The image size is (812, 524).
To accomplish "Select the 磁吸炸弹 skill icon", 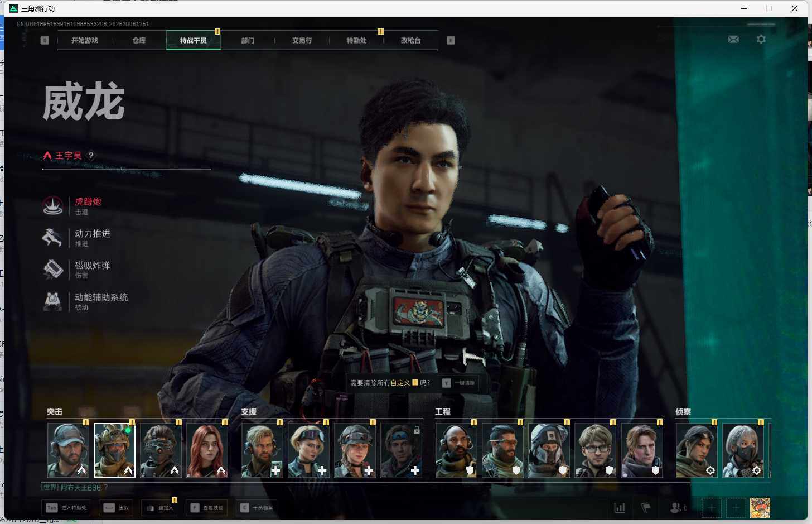I will coord(53,270).
